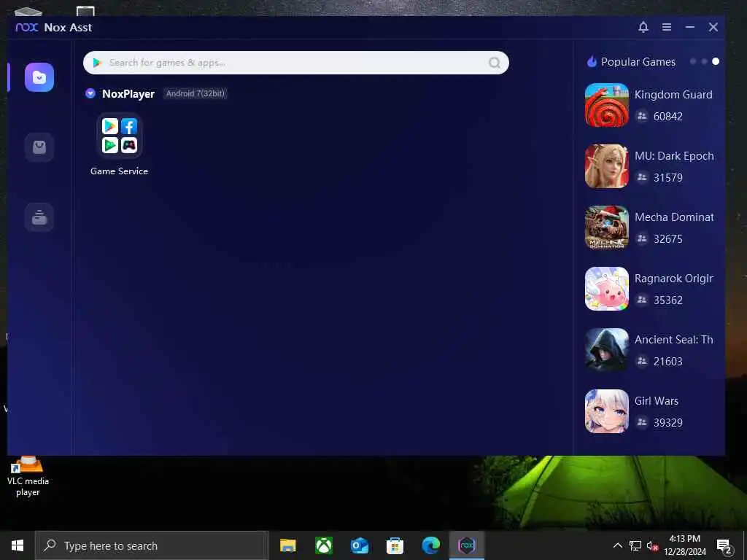
Task: Open the Windows Start menu
Action: (x=18, y=545)
